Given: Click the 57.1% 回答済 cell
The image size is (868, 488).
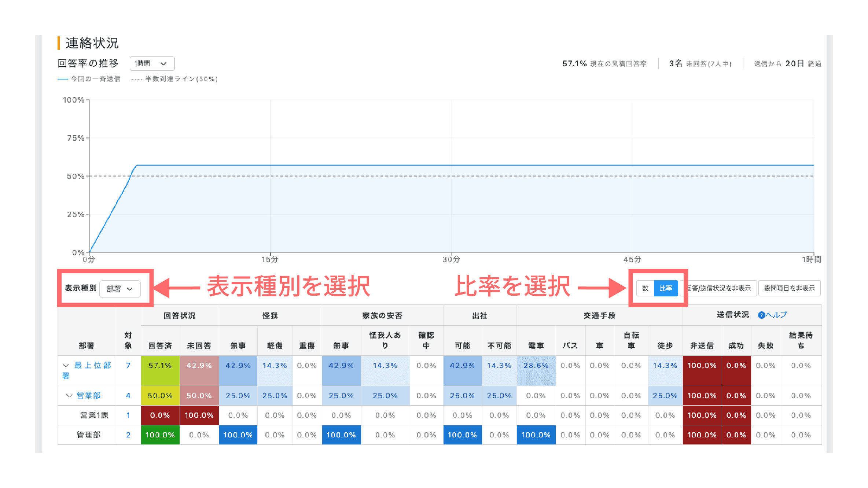Looking at the screenshot, I should pos(160,370).
